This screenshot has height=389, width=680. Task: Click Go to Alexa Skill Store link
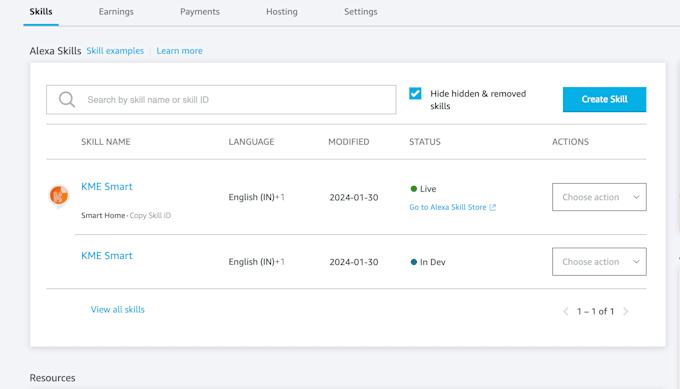448,207
